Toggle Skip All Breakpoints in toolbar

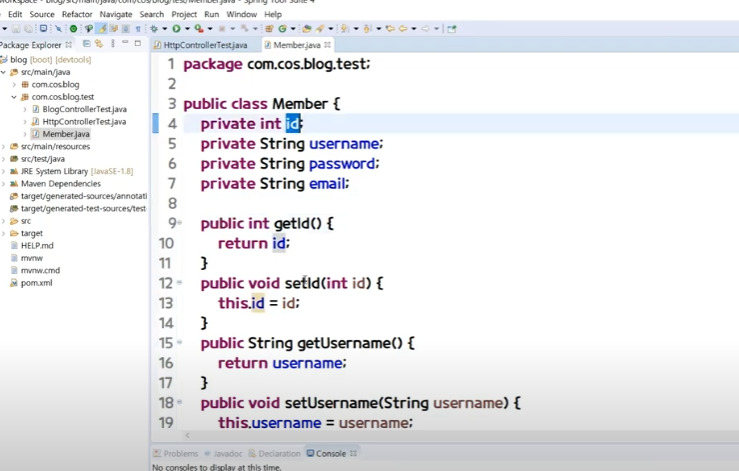click(58, 29)
